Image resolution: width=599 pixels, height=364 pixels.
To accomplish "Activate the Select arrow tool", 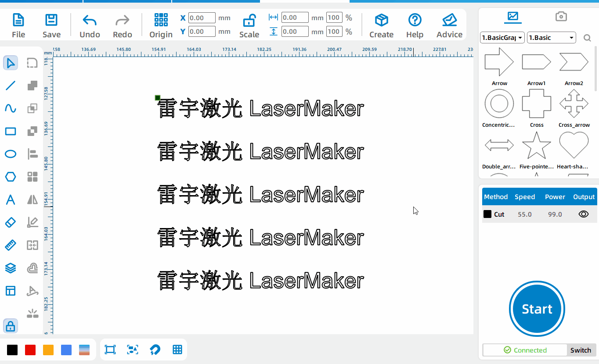I will 11,63.
